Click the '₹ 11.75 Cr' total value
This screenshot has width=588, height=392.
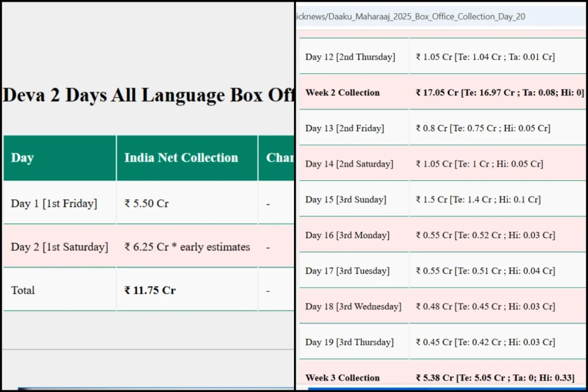click(150, 290)
